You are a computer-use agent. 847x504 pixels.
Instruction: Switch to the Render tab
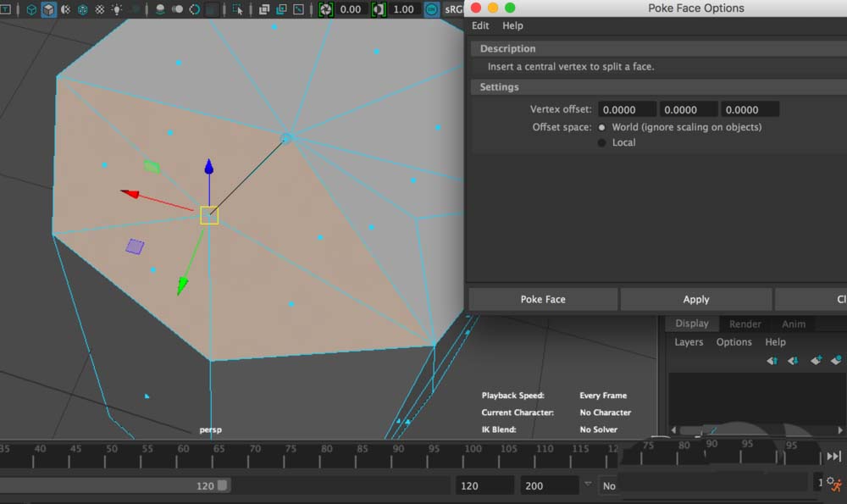(745, 324)
